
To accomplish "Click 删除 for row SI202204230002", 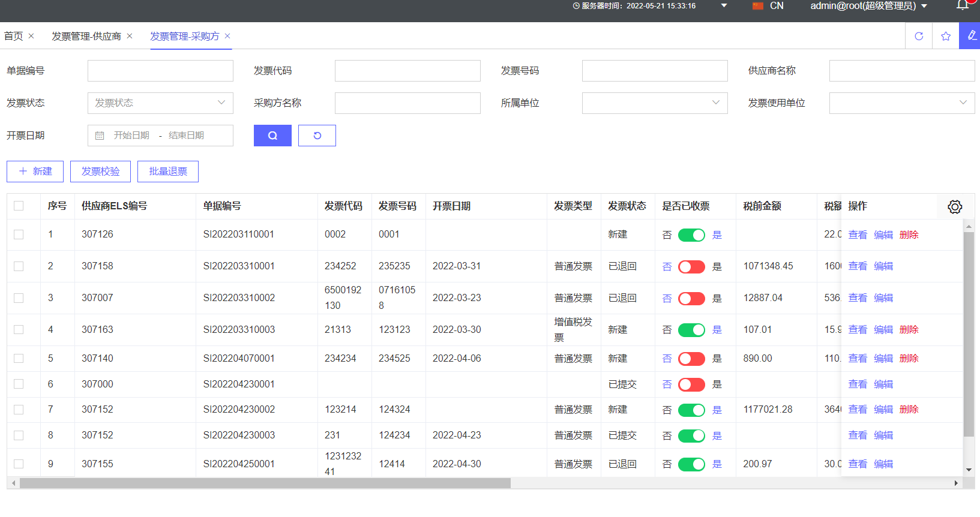I will click(x=909, y=410).
